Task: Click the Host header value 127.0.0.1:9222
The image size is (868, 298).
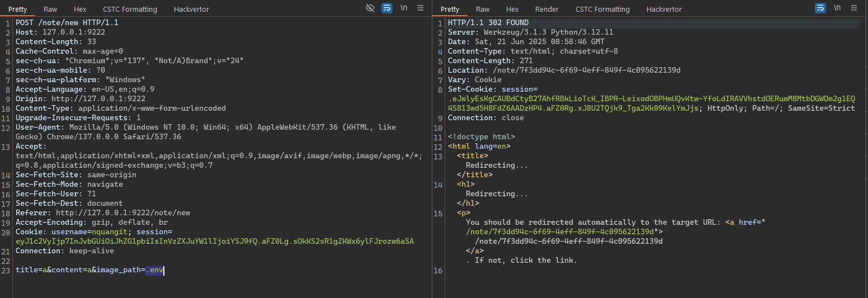Action: (74, 32)
